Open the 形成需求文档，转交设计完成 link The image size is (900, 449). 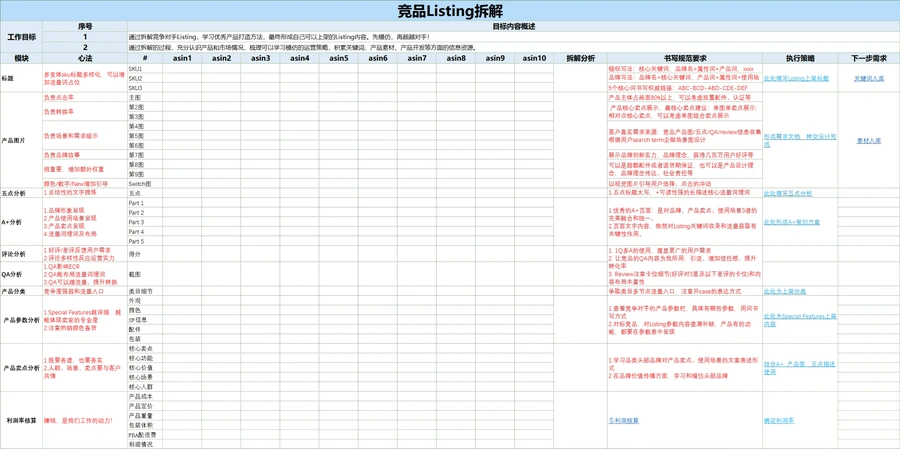point(800,141)
